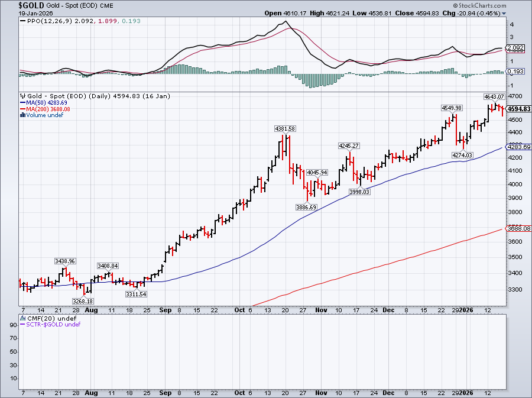The width and height of the screenshot is (532, 398).
Task: Click the 3688.08 MA(200) axis value tag
Action: coord(519,228)
